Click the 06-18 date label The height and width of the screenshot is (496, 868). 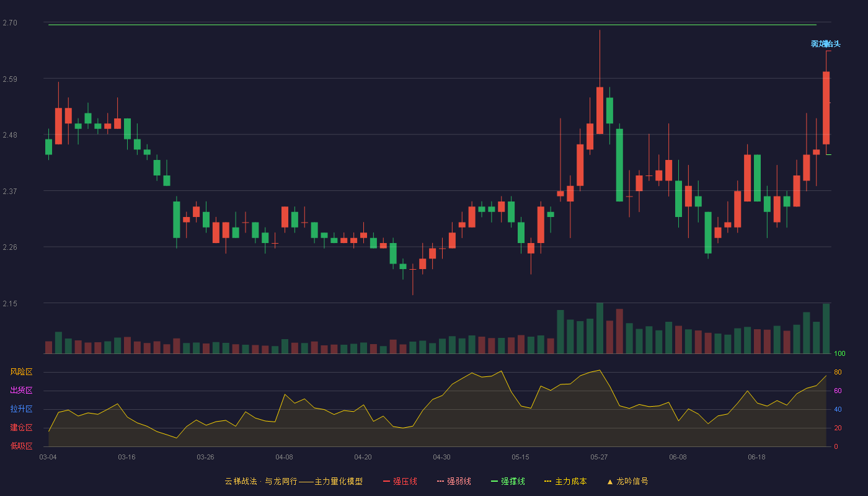[756, 457]
